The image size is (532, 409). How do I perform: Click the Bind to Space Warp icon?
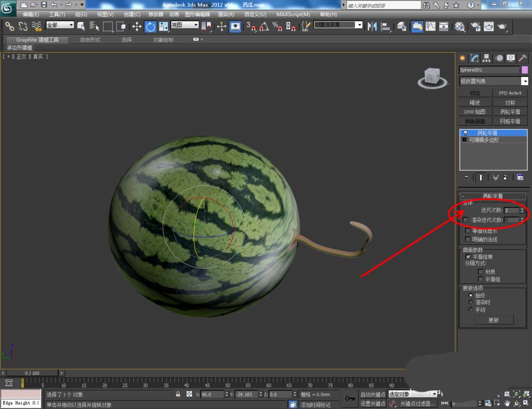[36, 26]
